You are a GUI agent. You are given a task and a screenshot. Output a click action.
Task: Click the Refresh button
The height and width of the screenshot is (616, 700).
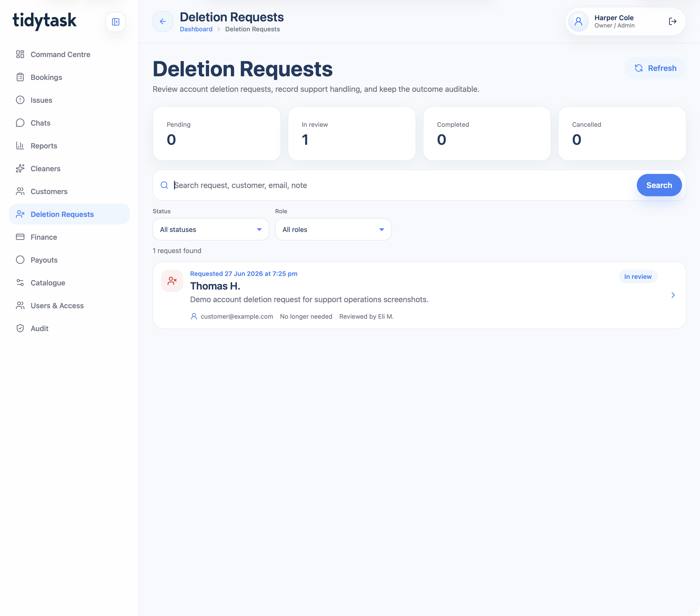click(x=655, y=68)
